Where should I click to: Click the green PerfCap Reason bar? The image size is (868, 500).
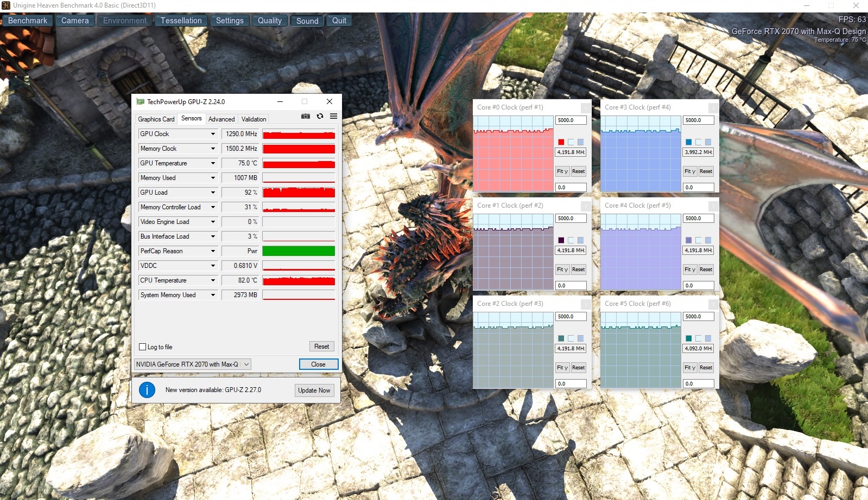click(299, 251)
